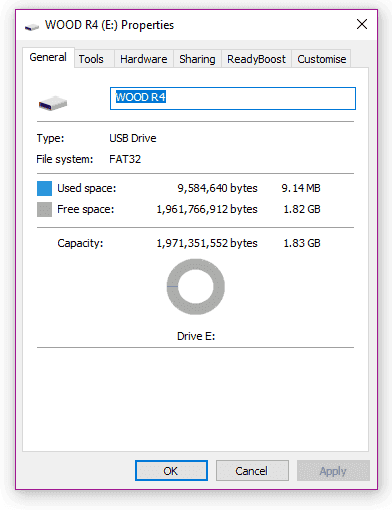Switch to the Customise tab
The width and height of the screenshot is (392, 510).
point(322,59)
